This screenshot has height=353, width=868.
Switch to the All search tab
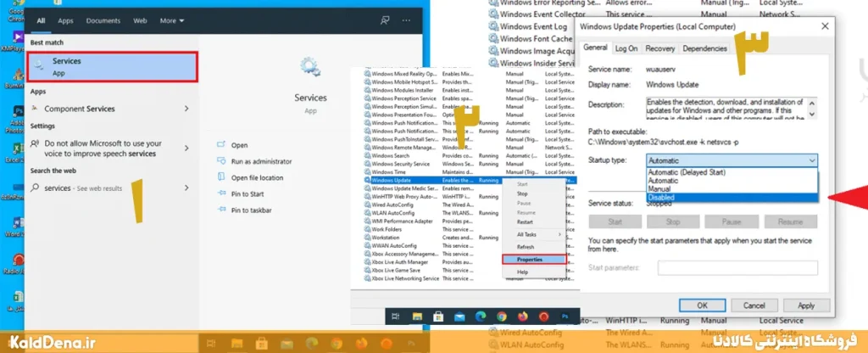tap(41, 20)
